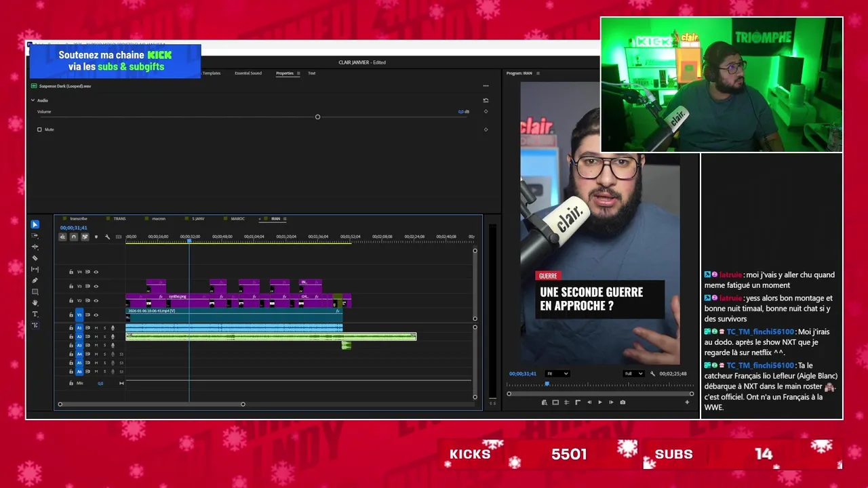Switch to the TRANS sequence tab

click(119, 219)
